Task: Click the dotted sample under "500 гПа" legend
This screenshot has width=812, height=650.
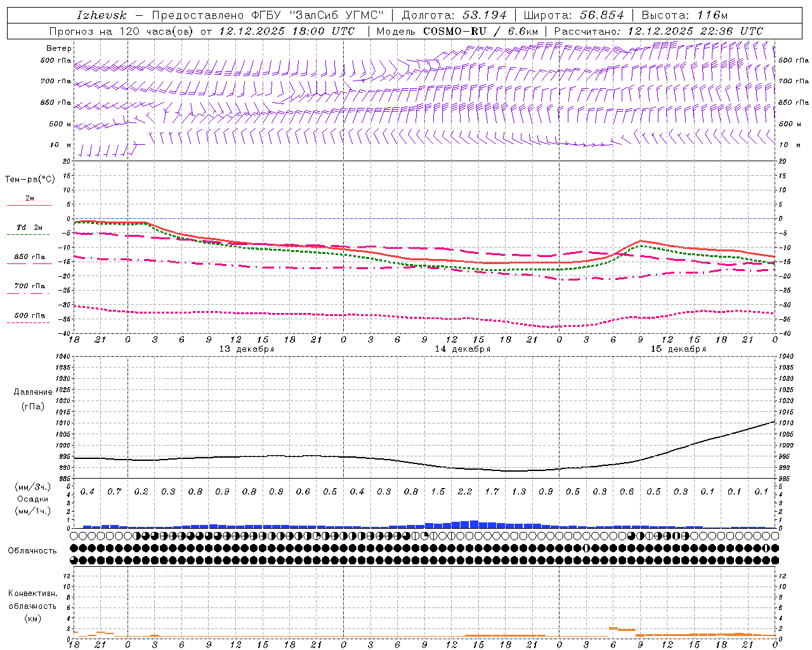Action: point(29,322)
